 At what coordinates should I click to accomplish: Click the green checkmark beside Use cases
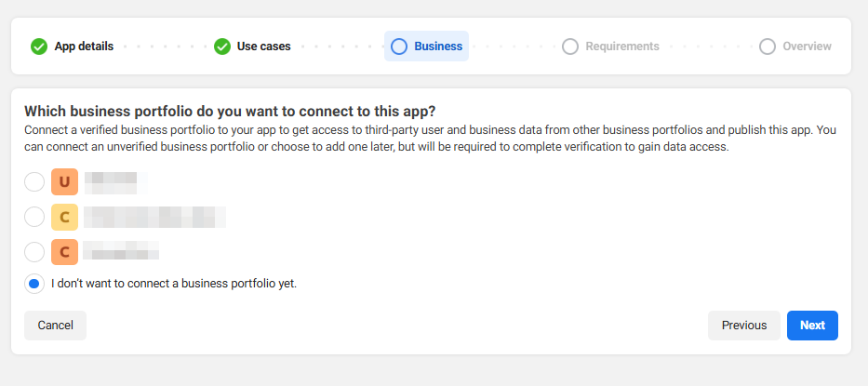pos(222,47)
